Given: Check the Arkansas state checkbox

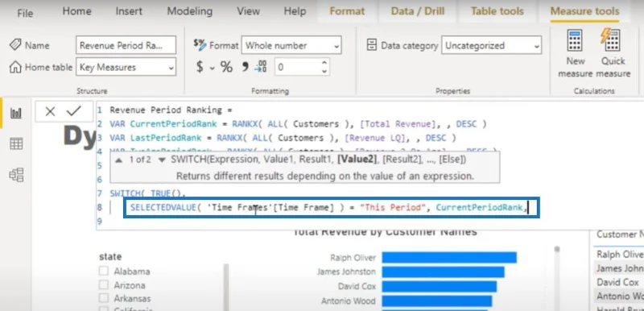Looking at the screenshot, I should (104, 298).
